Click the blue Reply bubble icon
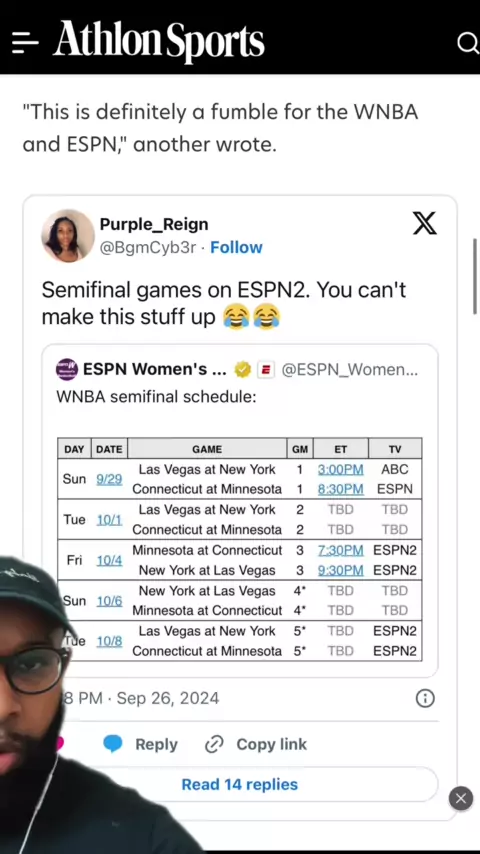 pos(113,744)
